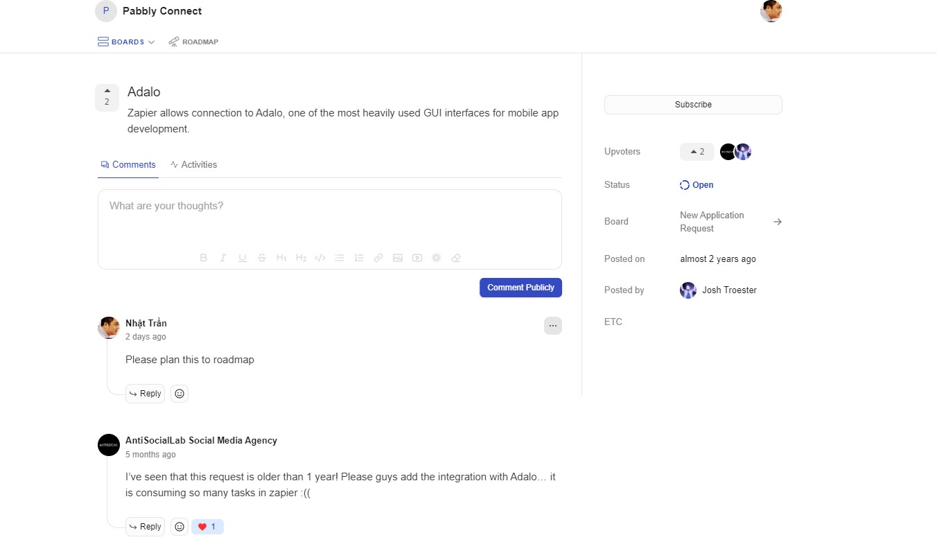Click the 'Nhật Trần' commenter name

pyautogui.click(x=146, y=324)
